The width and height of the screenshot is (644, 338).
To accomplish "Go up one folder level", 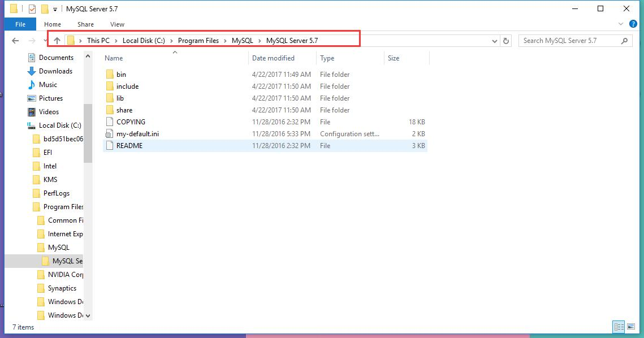I will pos(57,41).
